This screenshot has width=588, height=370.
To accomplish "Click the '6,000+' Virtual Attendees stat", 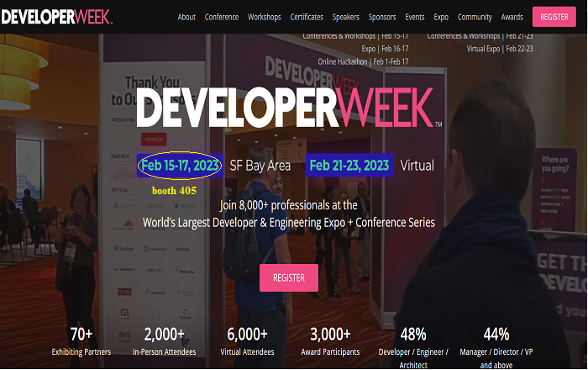I will (247, 334).
